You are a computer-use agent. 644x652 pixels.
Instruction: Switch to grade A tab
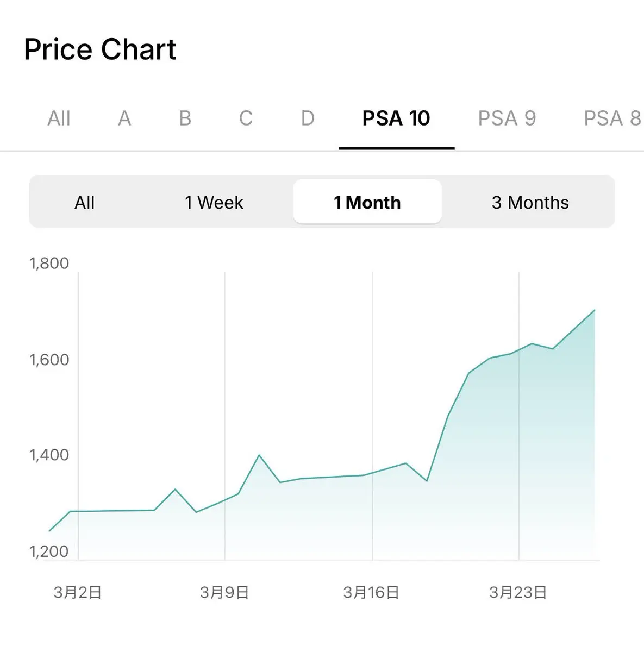pyautogui.click(x=124, y=118)
